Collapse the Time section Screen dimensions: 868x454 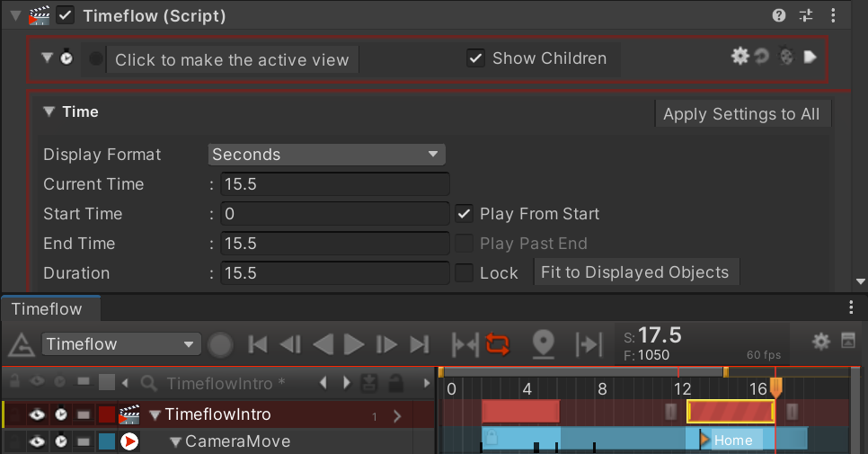pyautogui.click(x=49, y=112)
